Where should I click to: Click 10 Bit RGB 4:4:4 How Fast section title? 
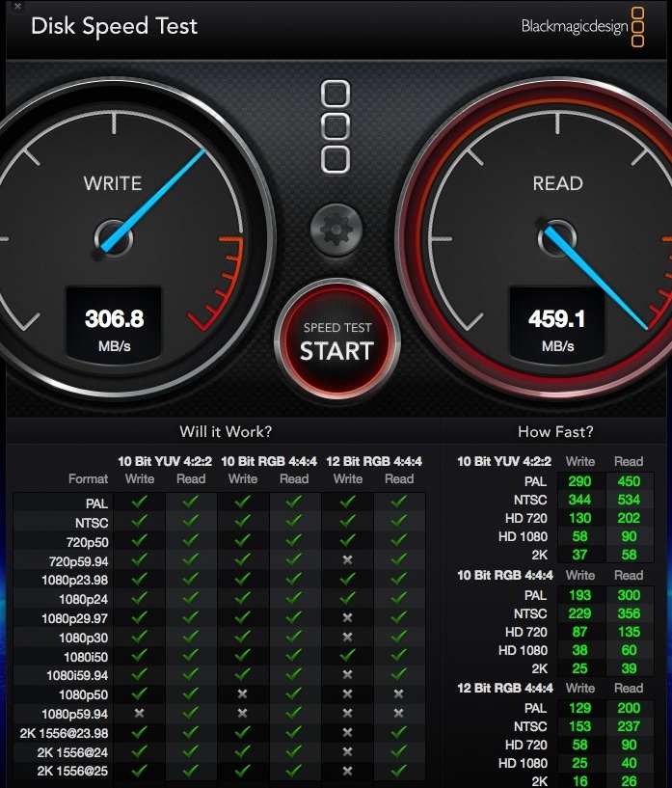pyautogui.click(x=505, y=576)
